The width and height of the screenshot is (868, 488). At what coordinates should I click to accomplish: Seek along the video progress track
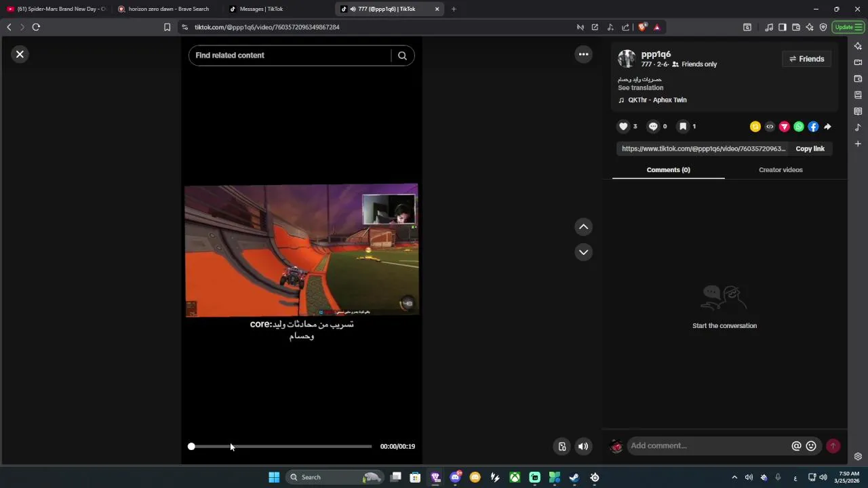(x=281, y=447)
